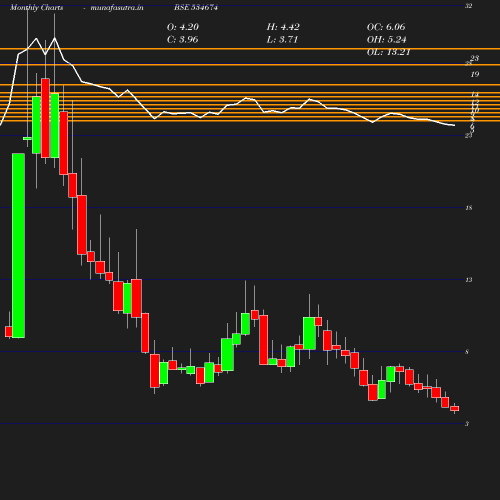Screen dimensions: 500x500
Task: Click the orange level label 19
Action: tap(475, 74)
